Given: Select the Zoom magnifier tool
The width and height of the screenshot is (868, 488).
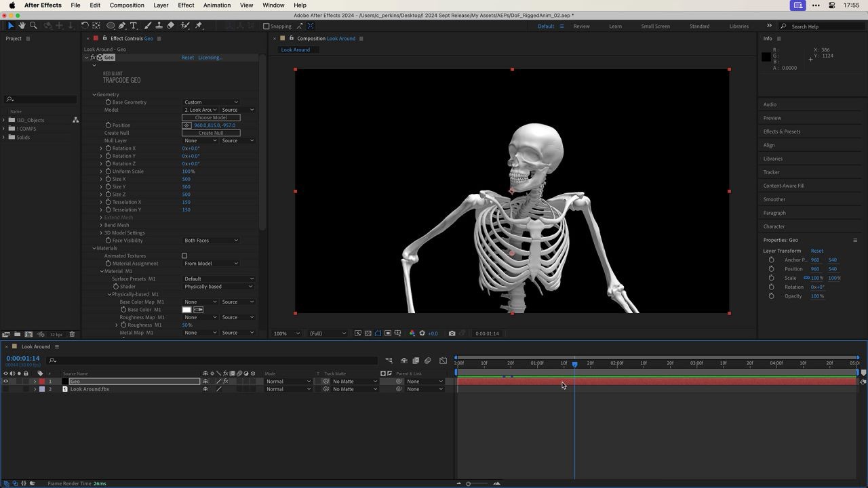Looking at the screenshot, I should coord(33,26).
